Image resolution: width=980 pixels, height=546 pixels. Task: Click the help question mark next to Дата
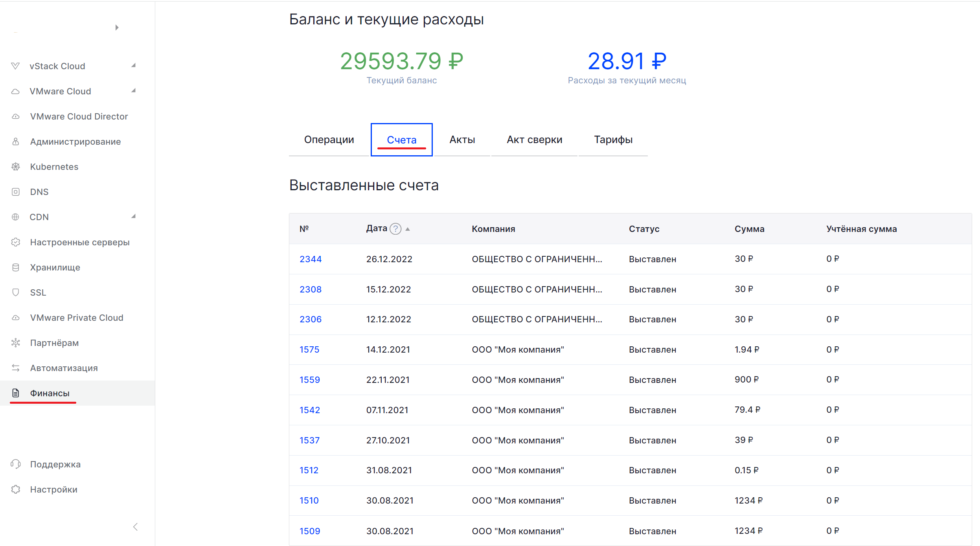395,229
